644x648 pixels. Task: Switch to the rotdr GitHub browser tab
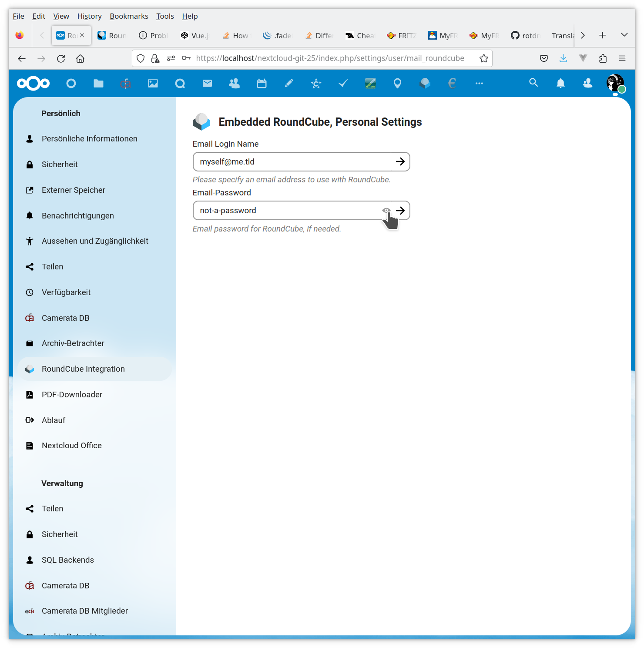tap(526, 36)
